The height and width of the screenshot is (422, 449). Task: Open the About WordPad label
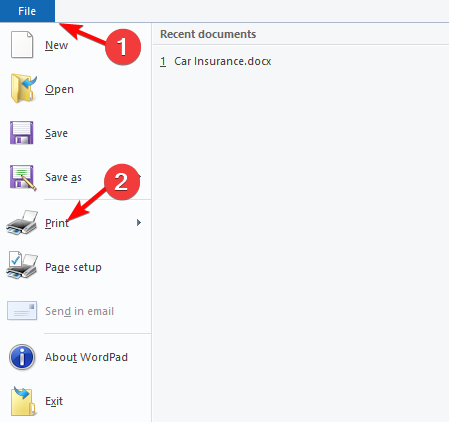tap(86, 357)
